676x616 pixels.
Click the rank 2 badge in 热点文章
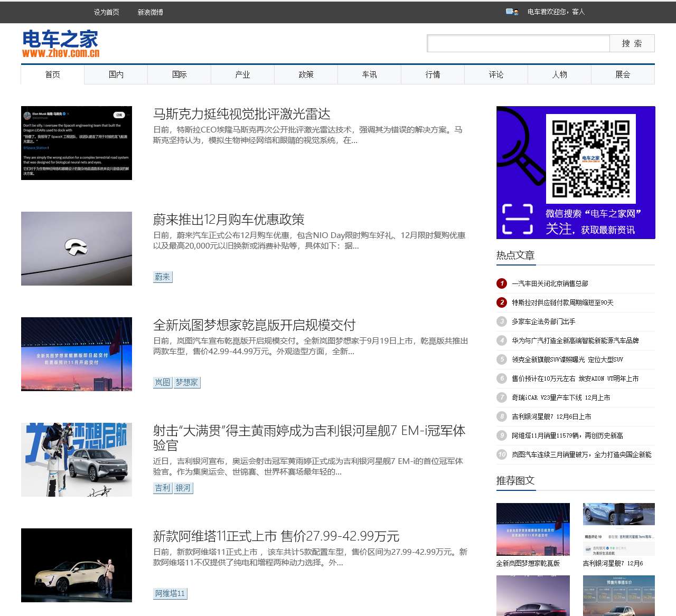[x=502, y=302]
